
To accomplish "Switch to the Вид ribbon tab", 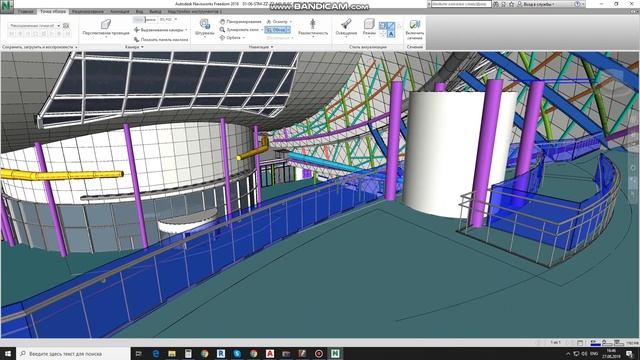I will pyautogui.click(x=140, y=11).
